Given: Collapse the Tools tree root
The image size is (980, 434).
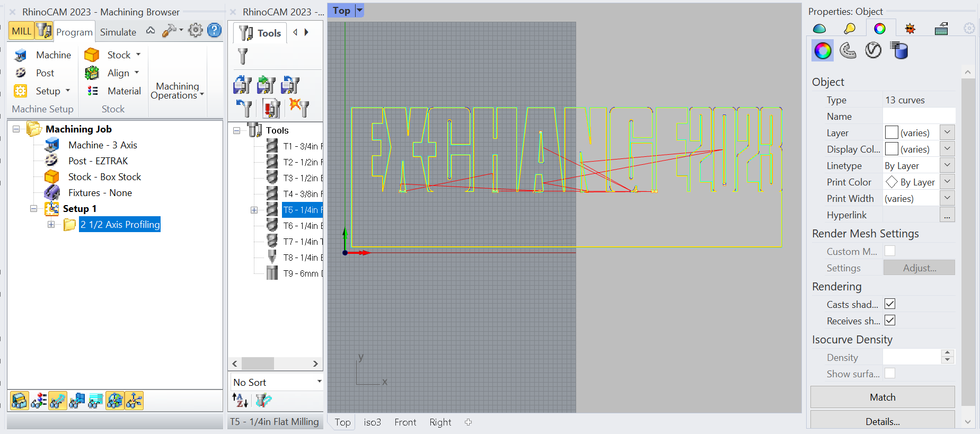Looking at the screenshot, I should (236, 130).
